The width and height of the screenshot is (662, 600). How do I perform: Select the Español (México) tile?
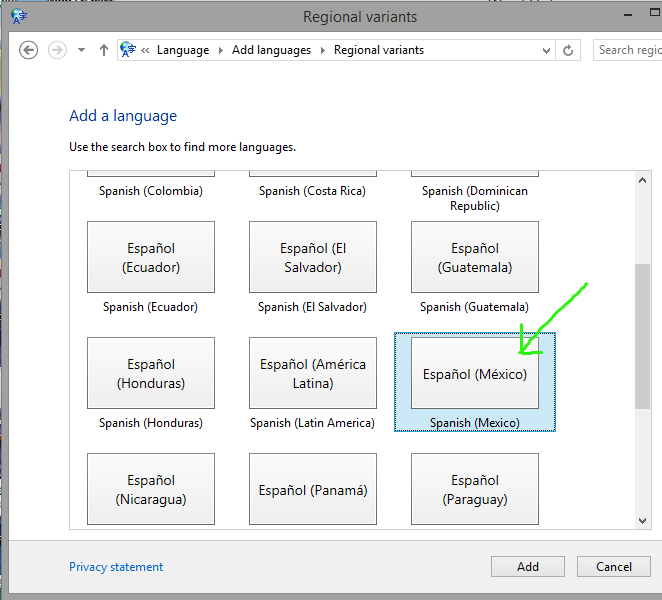475,373
